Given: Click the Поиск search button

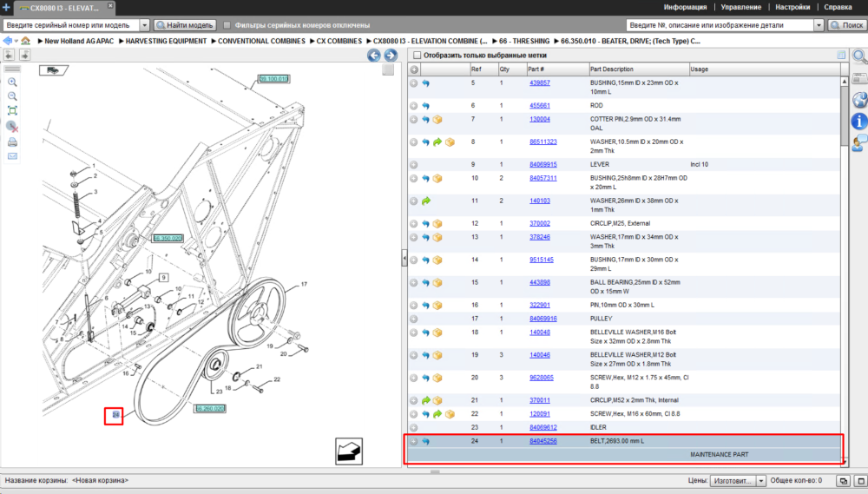Looking at the screenshot, I should tap(847, 25).
